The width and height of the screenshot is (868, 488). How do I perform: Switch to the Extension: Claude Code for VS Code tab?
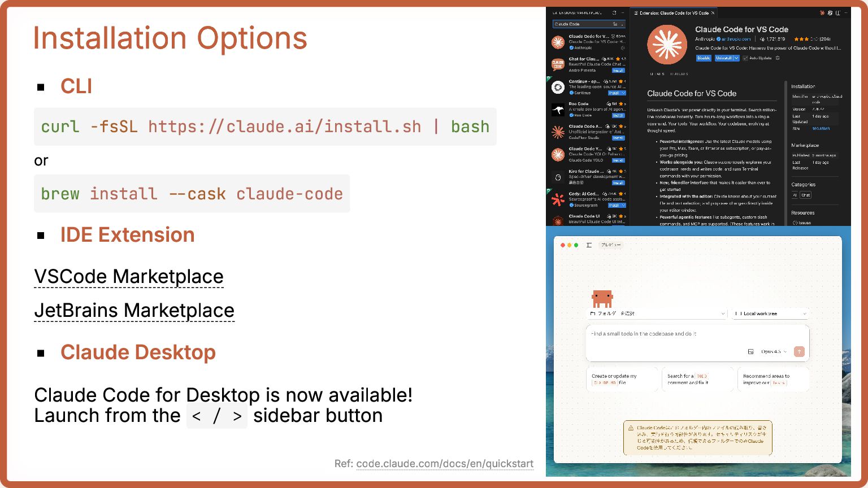point(674,12)
